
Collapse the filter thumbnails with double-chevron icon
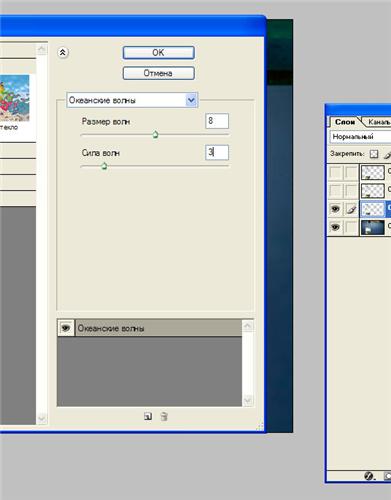pos(63,52)
